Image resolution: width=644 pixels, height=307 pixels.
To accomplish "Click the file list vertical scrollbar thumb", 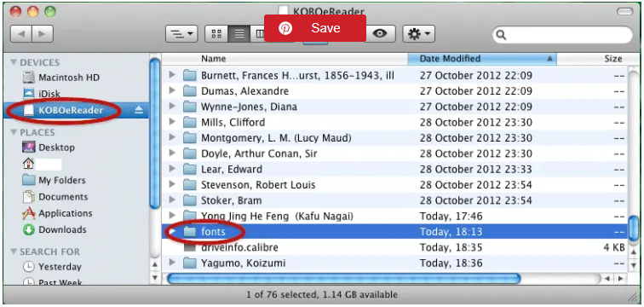I will click(x=634, y=228).
